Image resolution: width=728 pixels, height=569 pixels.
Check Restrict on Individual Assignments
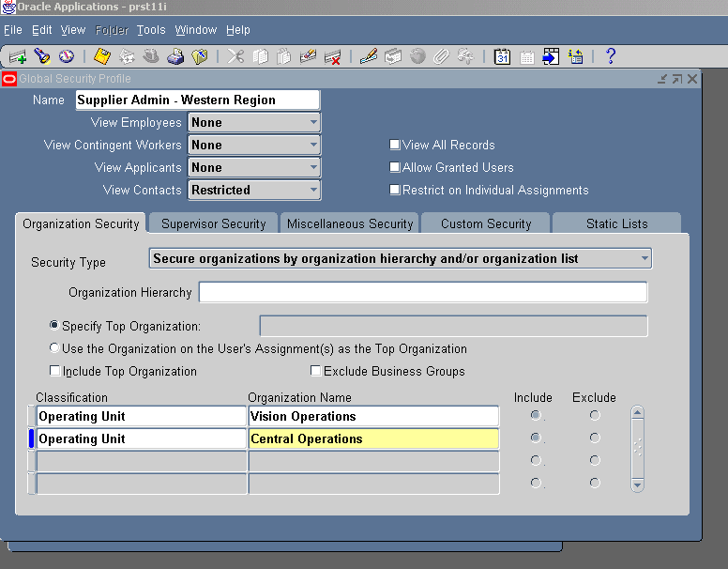pyautogui.click(x=395, y=190)
